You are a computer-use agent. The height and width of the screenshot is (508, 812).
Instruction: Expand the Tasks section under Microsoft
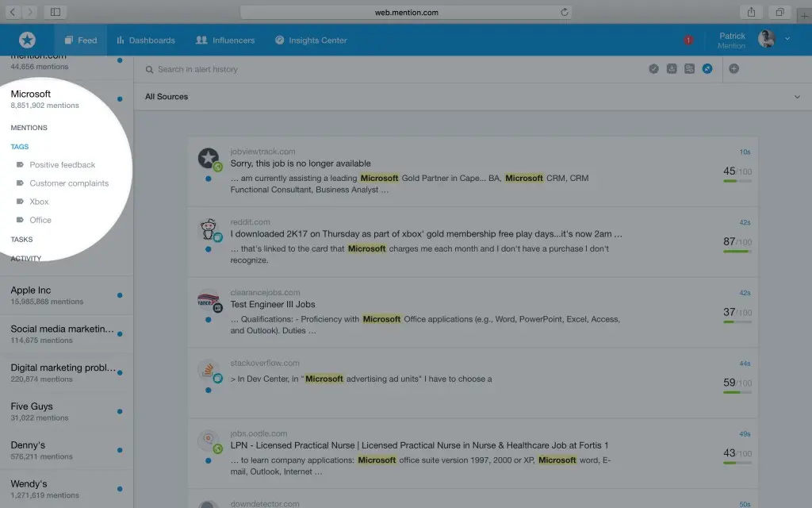click(x=22, y=239)
